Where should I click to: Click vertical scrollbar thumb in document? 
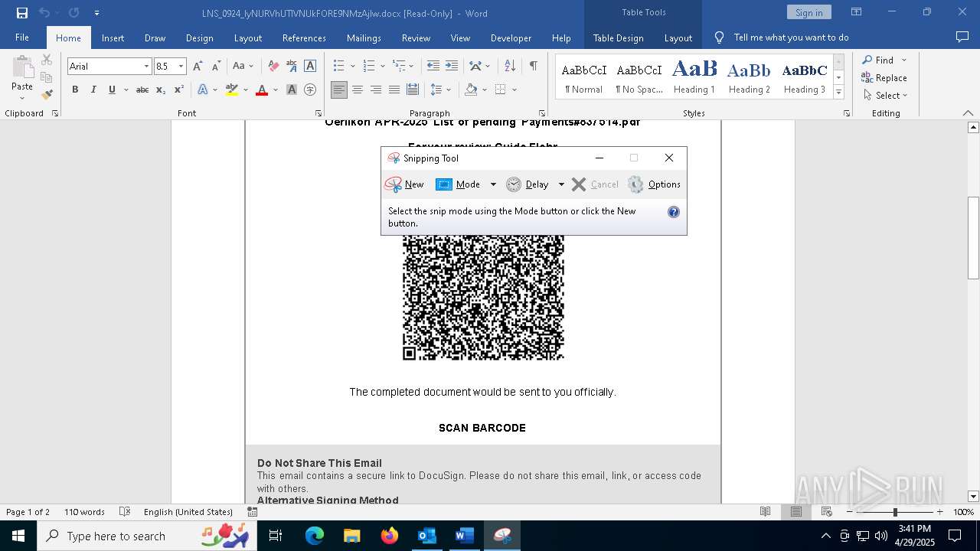(973, 237)
